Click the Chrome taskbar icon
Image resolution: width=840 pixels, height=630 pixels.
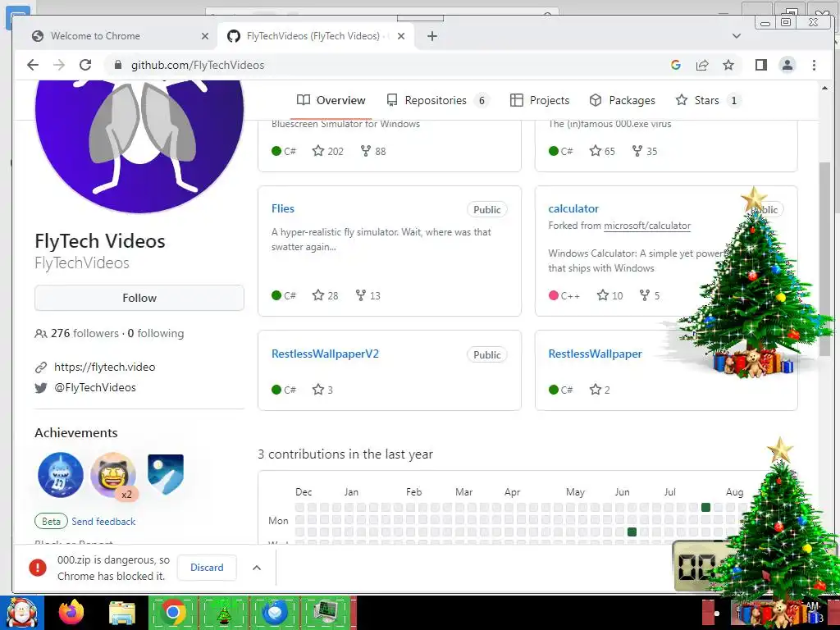[x=172, y=612]
